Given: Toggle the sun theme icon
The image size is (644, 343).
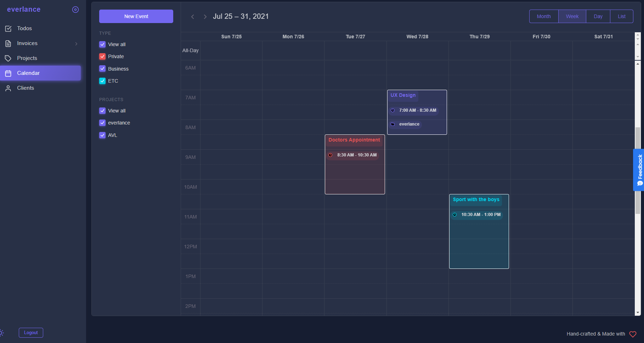Looking at the screenshot, I should pyautogui.click(x=1, y=333).
